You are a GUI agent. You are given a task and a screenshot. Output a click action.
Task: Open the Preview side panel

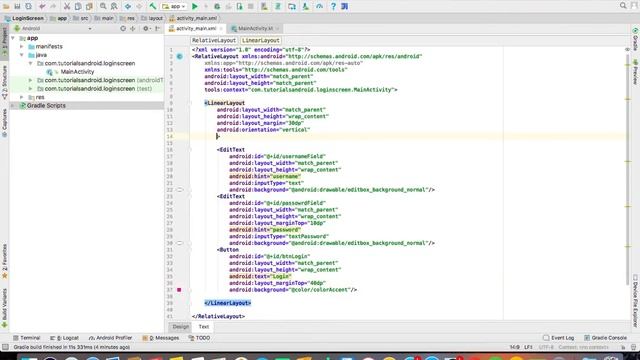tap(636, 72)
